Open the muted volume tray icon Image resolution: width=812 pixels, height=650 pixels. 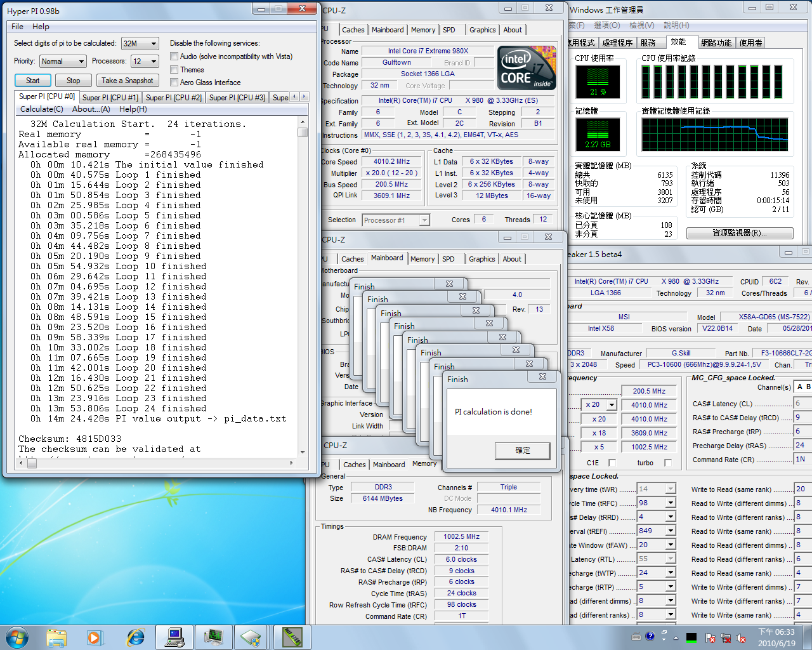740,638
